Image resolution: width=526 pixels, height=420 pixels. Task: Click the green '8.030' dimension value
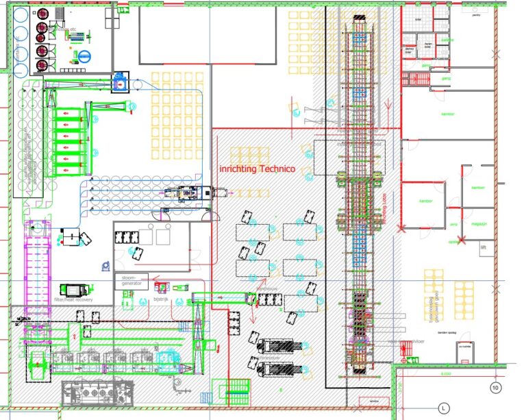click(445, 373)
